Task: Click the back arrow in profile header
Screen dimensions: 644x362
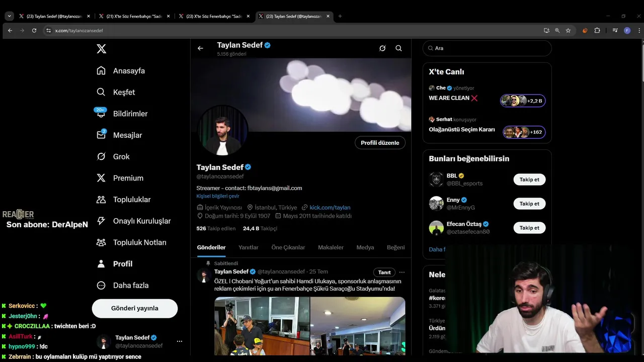Action: pos(200,48)
